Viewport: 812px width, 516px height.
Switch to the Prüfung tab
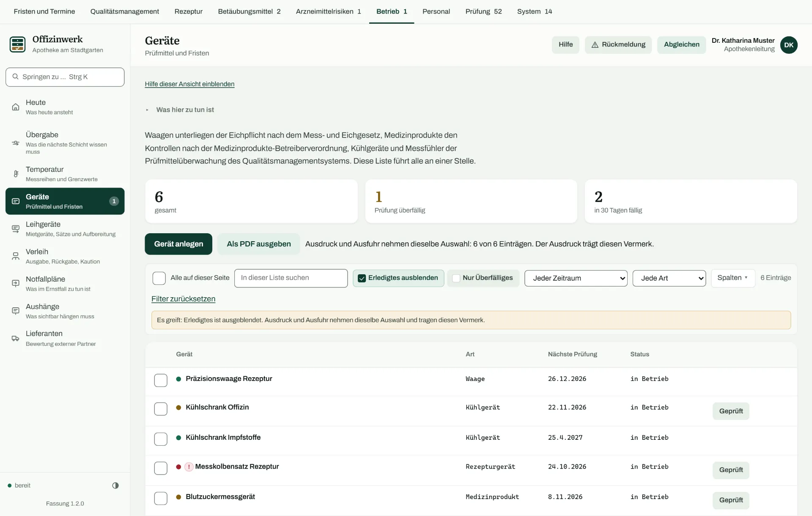click(x=483, y=11)
